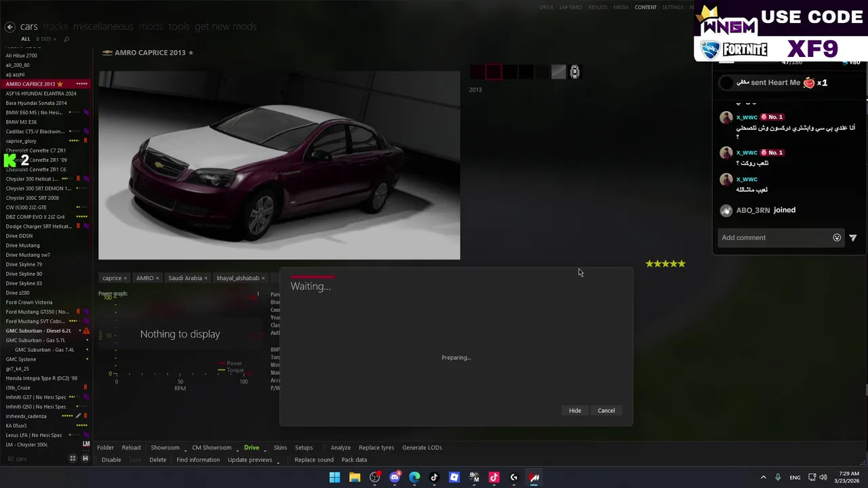Viewport: 868px width, 488px height.
Task: Open the car list search magnifier
Action: point(66,39)
